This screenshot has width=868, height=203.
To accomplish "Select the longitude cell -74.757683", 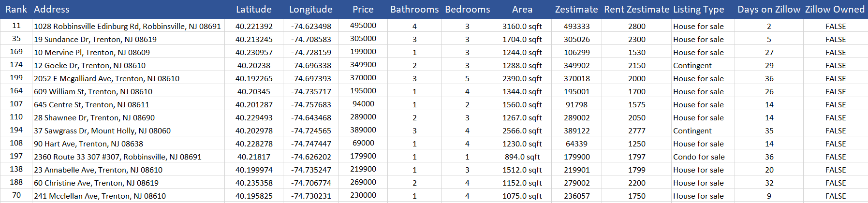I will [x=311, y=104].
